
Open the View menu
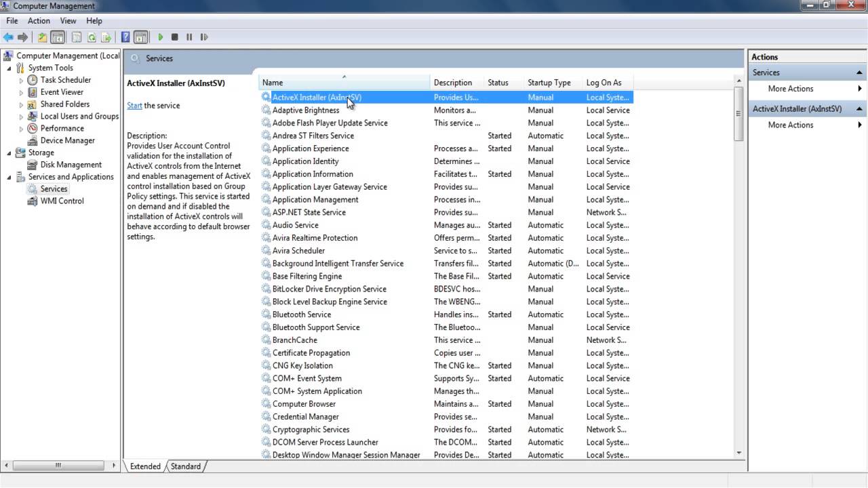pos(68,21)
